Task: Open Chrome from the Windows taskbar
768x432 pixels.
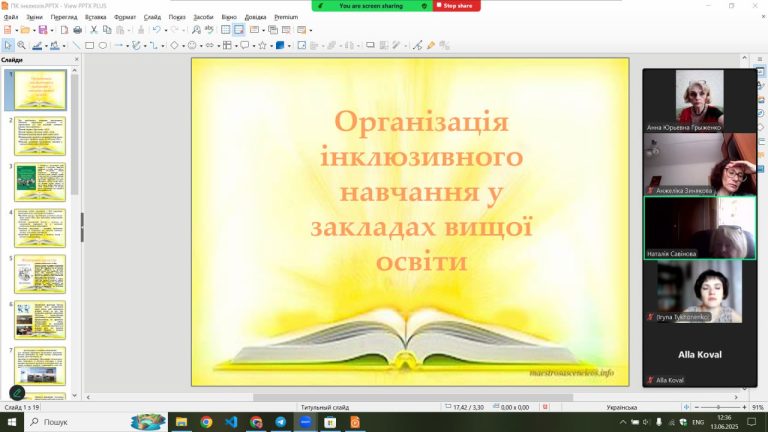Action: point(206,422)
